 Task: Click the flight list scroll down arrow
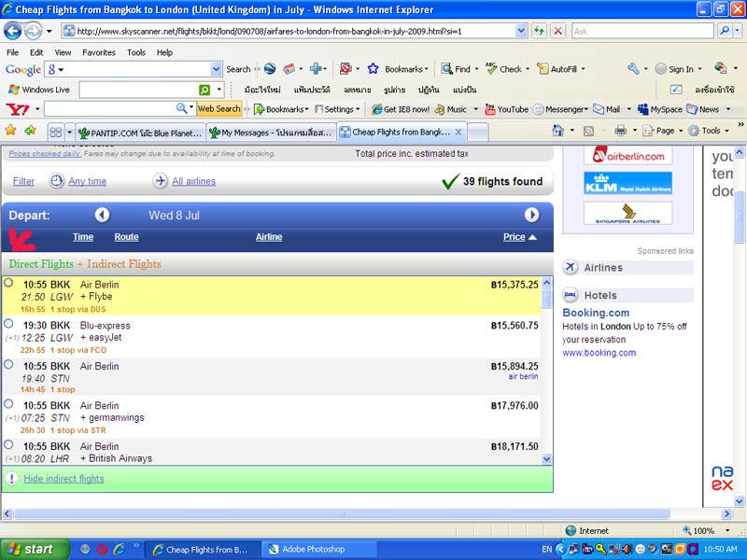point(546,459)
